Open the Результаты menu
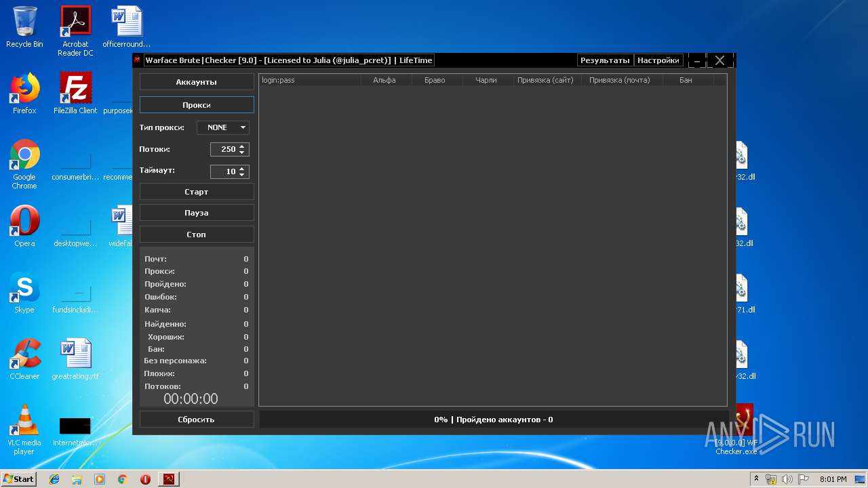The height and width of the screenshot is (488, 868). (605, 60)
